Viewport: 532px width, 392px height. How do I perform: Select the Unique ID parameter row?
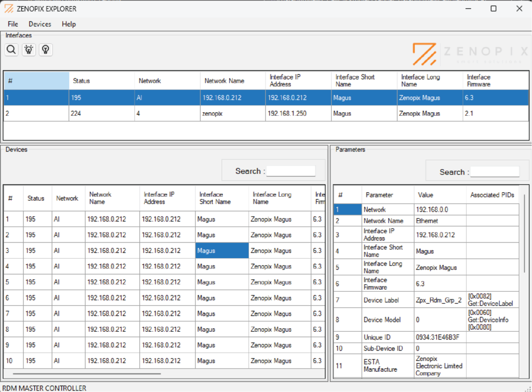387,336
